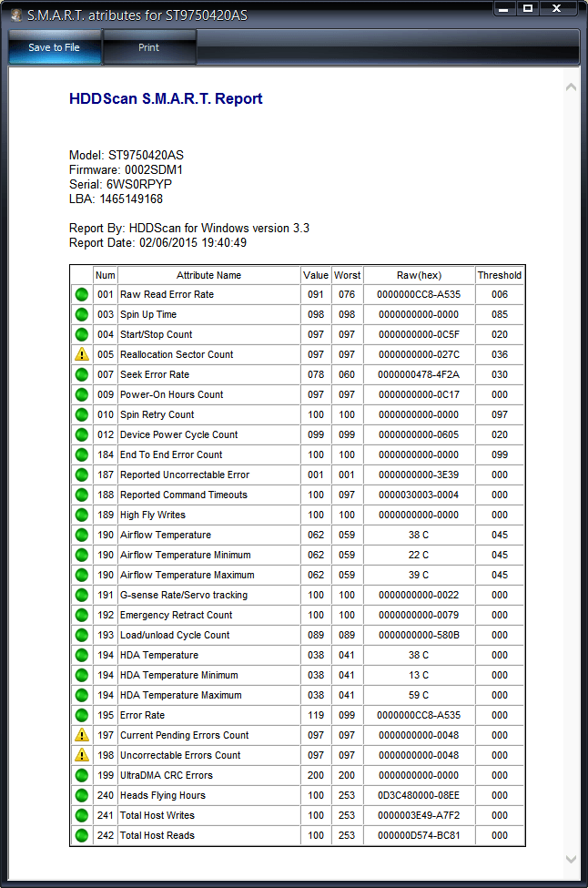Click the green status icon for Spin Retry Count
Image resolution: width=588 pixels, height=888 pixels.
tap(82, 414)
